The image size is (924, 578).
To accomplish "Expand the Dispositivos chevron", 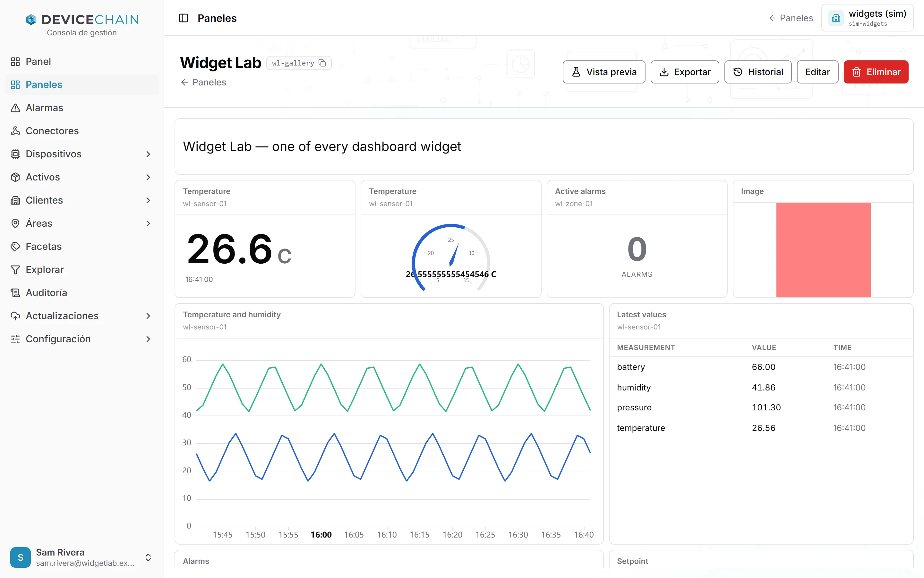I will [x=148, y=154].
